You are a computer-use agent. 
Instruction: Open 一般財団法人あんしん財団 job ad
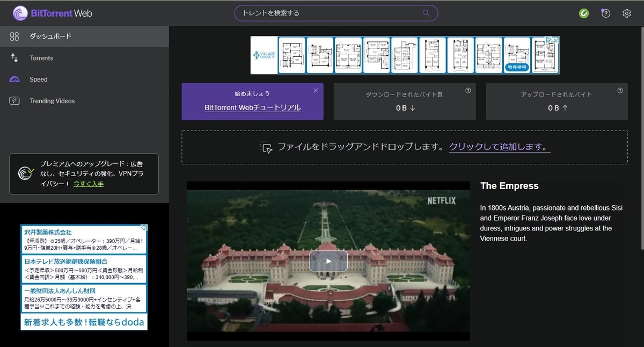tap(83, 299)
